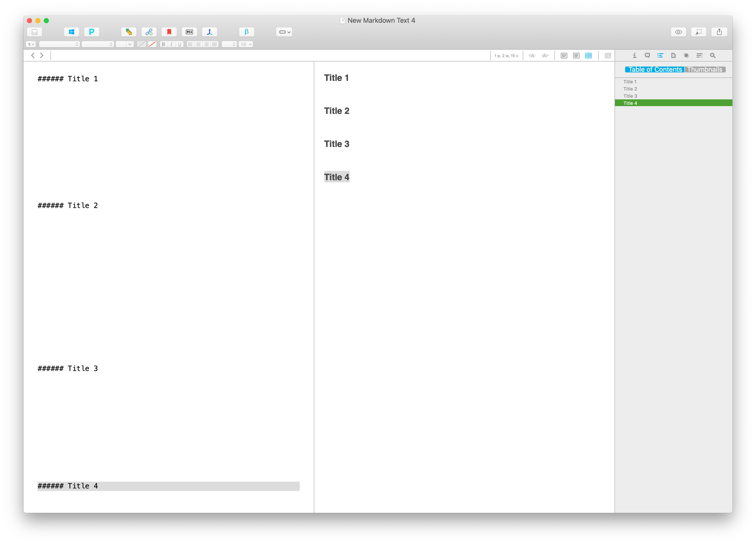Click the back navigation arrow
The image size is (756, 544).
pos(33,56)
